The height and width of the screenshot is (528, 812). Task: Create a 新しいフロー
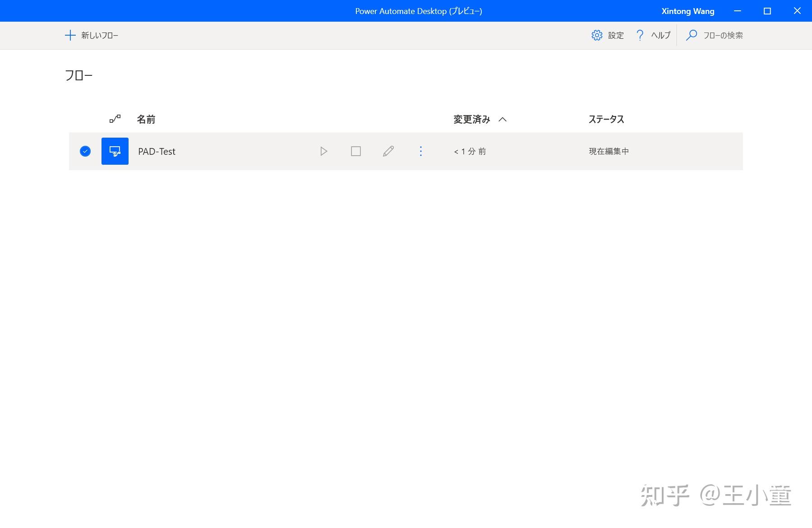click(x=91, y=35)
